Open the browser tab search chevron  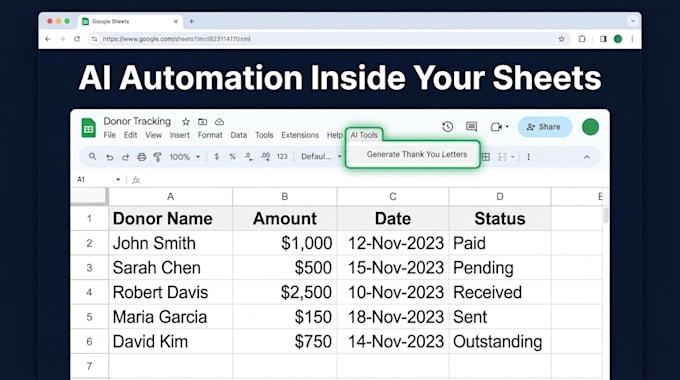pyautogui.click(x=633, y=21)
